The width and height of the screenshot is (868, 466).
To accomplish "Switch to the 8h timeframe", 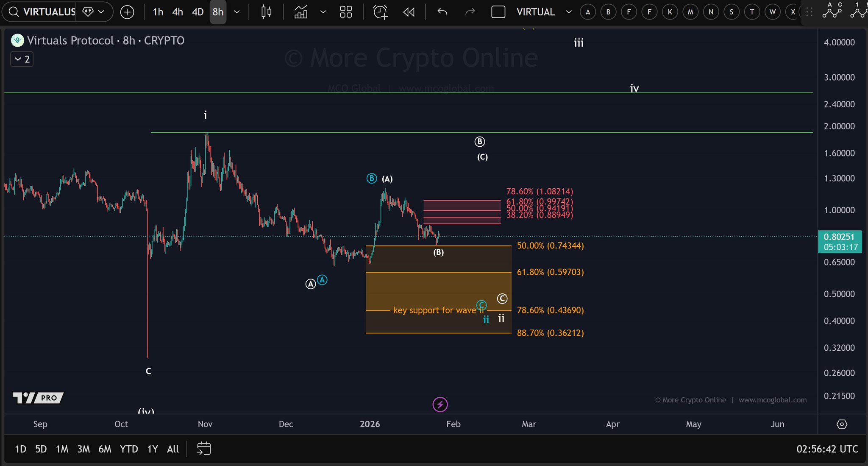I will (x=218, y=12).
